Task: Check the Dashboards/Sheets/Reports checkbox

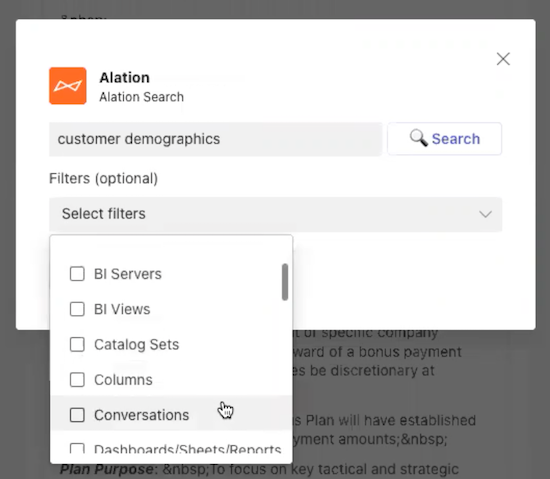Action: point(77,448)
